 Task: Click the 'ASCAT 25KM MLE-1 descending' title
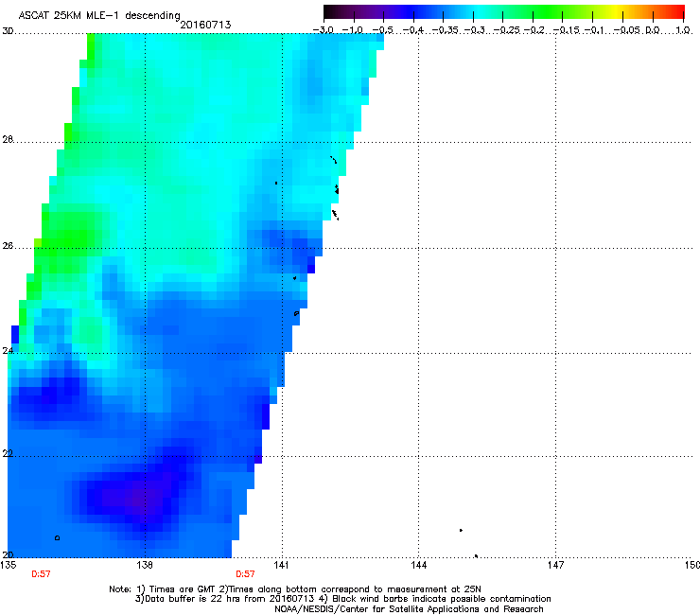99,15
